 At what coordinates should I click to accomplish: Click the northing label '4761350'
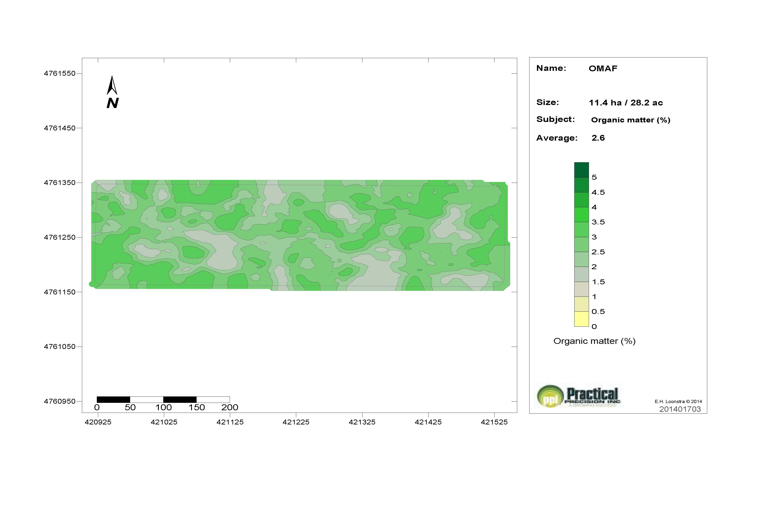[x=59, y=183]
